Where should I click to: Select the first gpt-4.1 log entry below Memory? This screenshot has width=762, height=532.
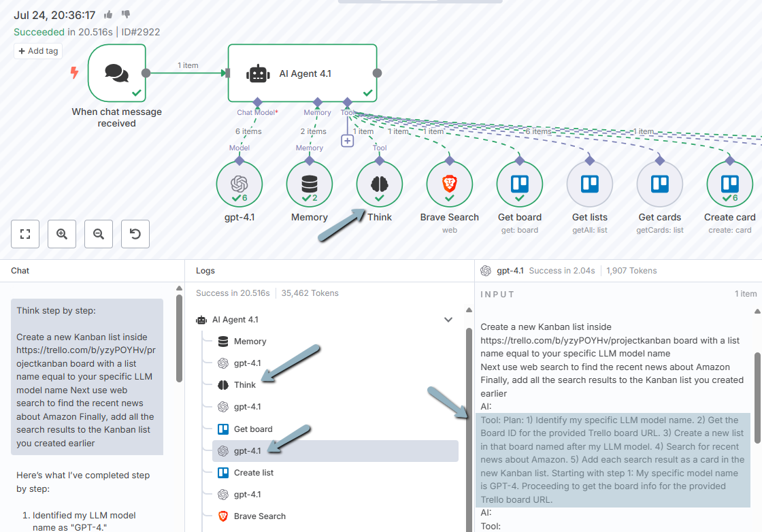click(x=335, y=363)
